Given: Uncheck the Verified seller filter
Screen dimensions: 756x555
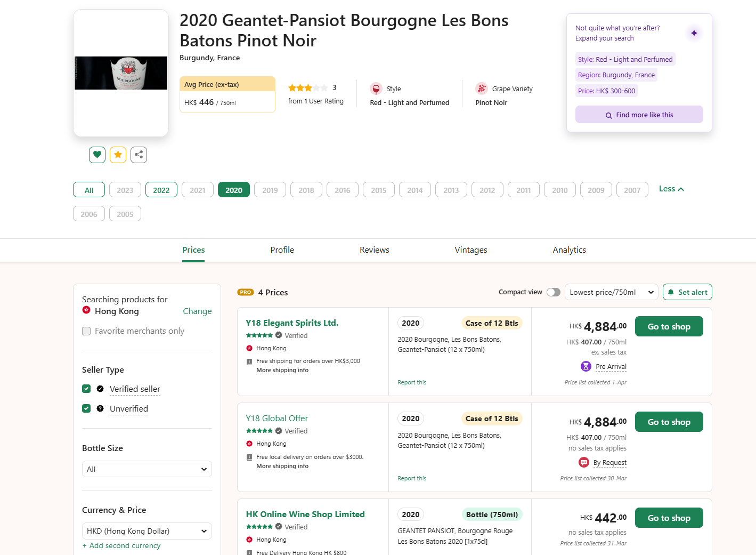Looking at the screenshot, I should (86, 389).
